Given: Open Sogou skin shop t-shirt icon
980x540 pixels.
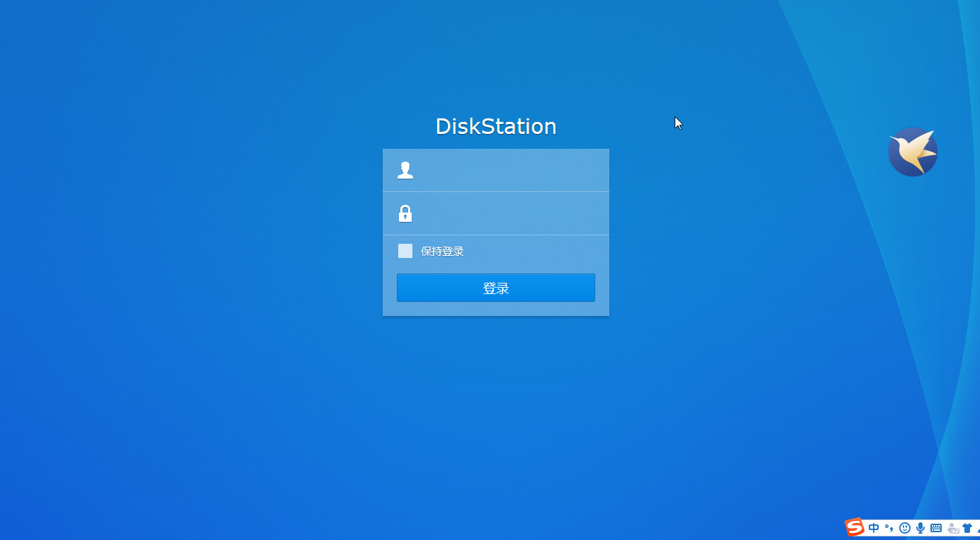Looking at the screenshot, I should click(x=967, y=528).
